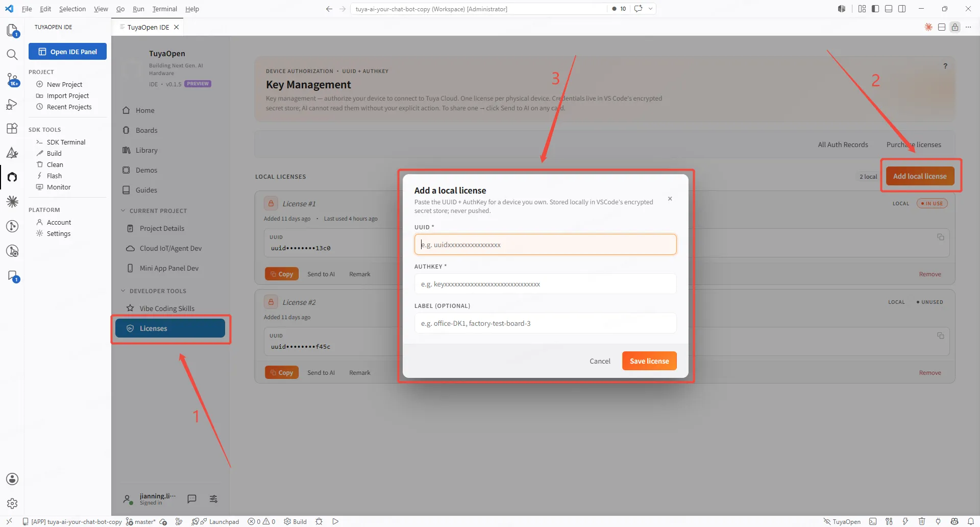Viewport: 980px width, 527px height.
Task: Copy UUID icon in License #1 field
Action: coord(940,237)
